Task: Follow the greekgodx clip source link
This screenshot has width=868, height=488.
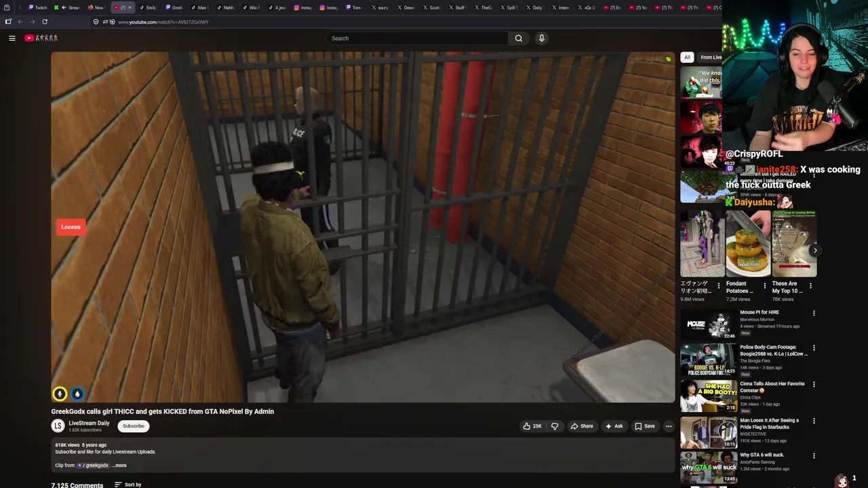Action: tap(93, 466)
